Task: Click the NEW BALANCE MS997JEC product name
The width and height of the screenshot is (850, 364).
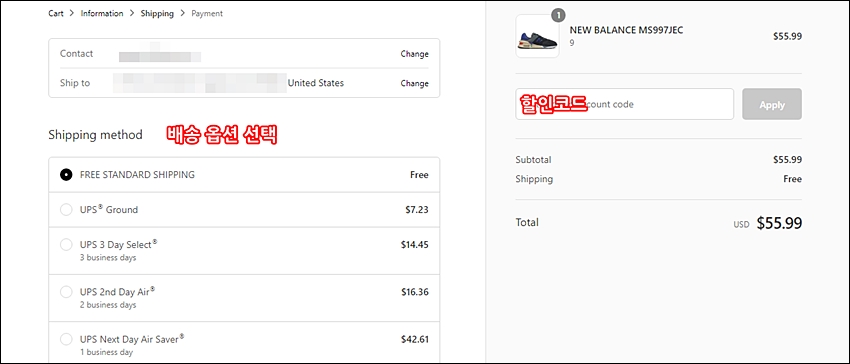Action: pyautogui.click(x=626, y=30)
